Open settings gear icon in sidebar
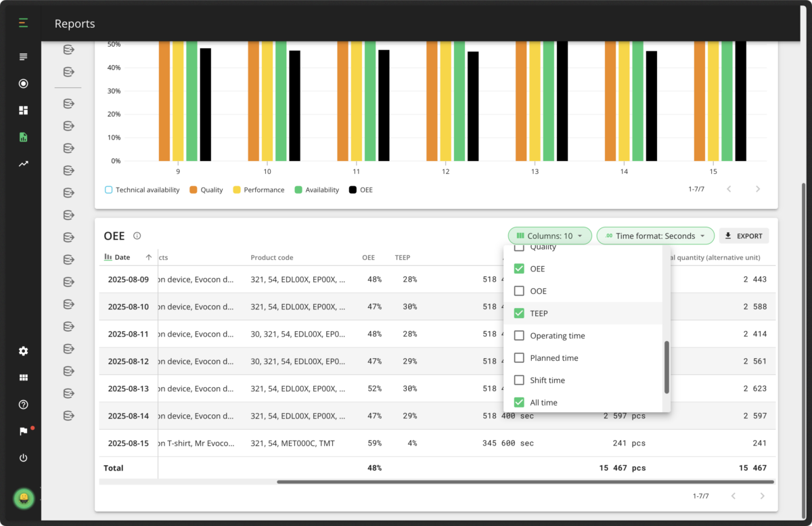 [23, 351]
